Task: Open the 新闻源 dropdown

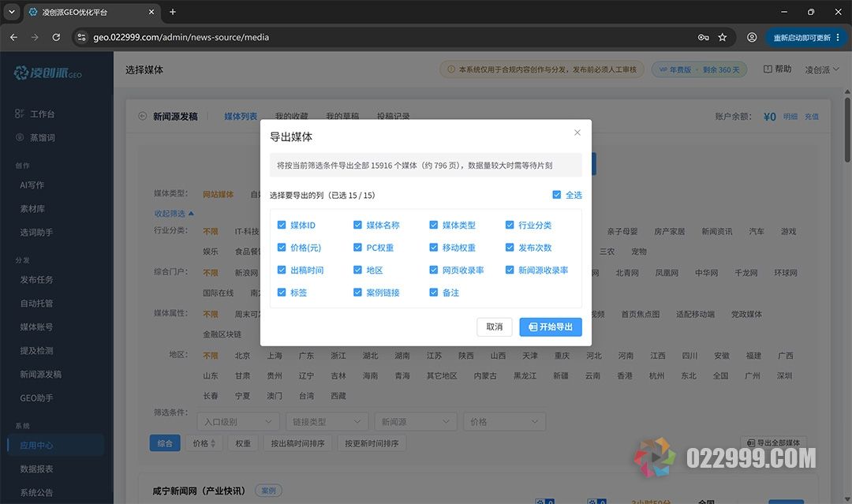Action: coord(416,422)
